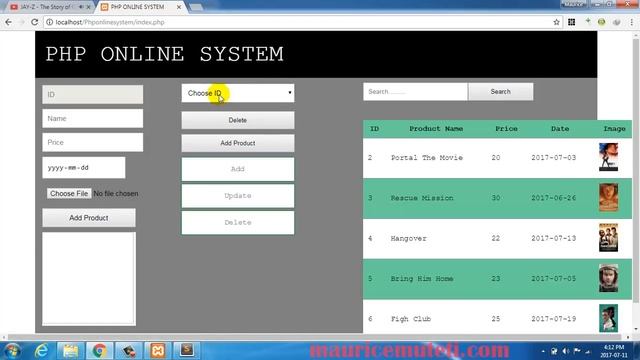Close the JAY-Z YouTube tab
Screen dimensions: 640x360
click(89, 7)
